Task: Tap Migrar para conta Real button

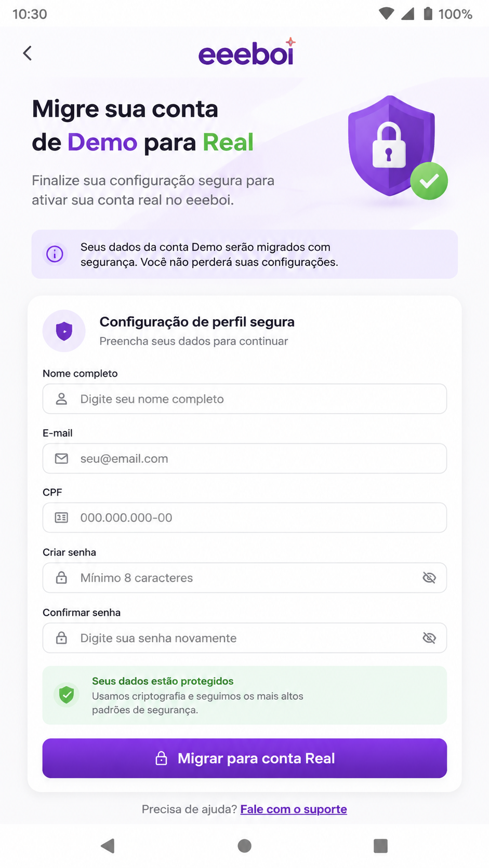Action: pos(245,758)
